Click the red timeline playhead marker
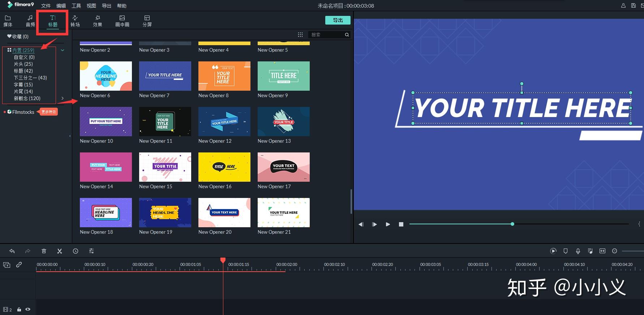This screenshot has width=644, height=315. (x=223, y=260)
